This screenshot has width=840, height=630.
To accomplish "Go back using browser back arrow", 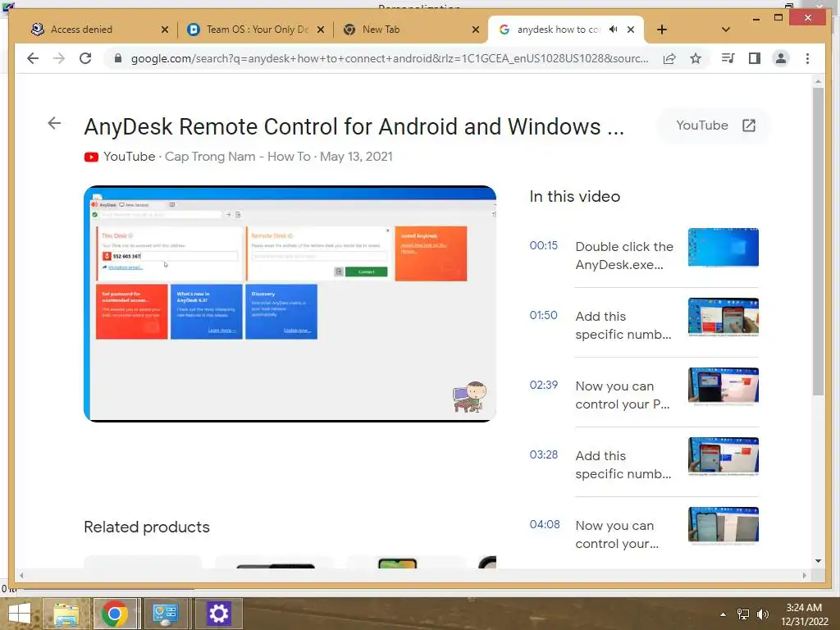I will coord(33,58).
